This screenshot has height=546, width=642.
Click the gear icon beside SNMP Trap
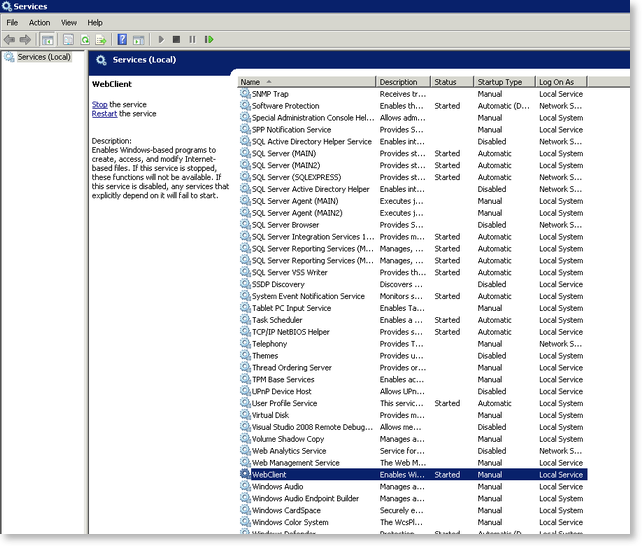click(245, 94)
